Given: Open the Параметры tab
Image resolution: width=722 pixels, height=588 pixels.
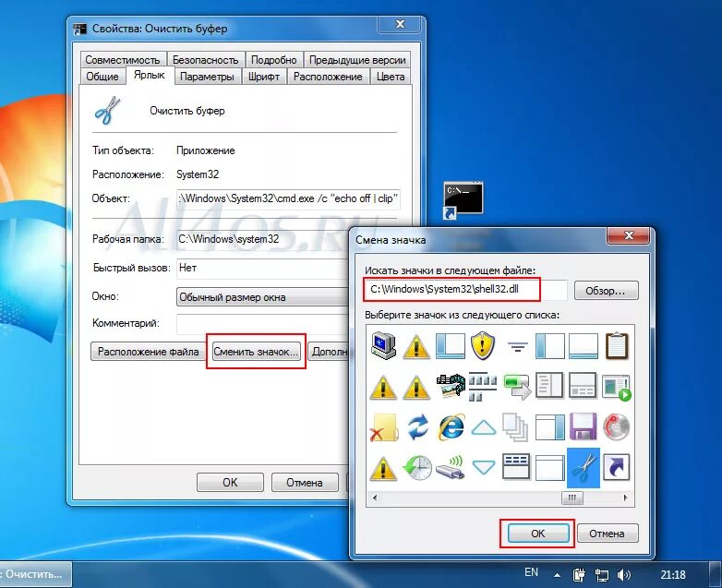Looking at the screenshot, I should pyautogui.click(x=207, y=77).
